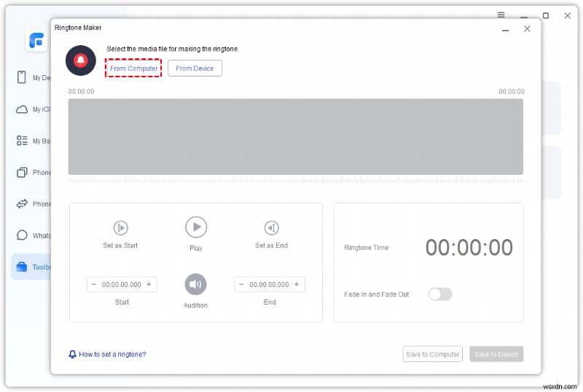Image resolution: width=583 pixels, height=392 pixels.
Task: Open the WhatsApp sidebar icon
Action: coord(22,235)
